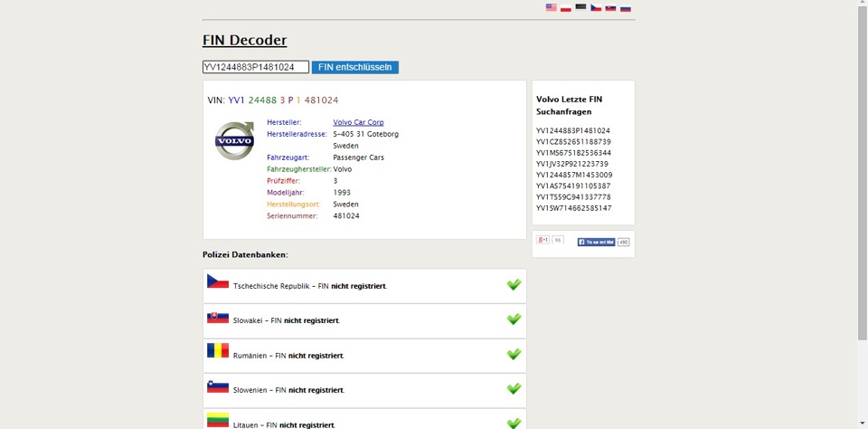Open recent search YV1244857M1453009
Screen dimensions: 868x429
pyautogui.click(x=574, y=176)
